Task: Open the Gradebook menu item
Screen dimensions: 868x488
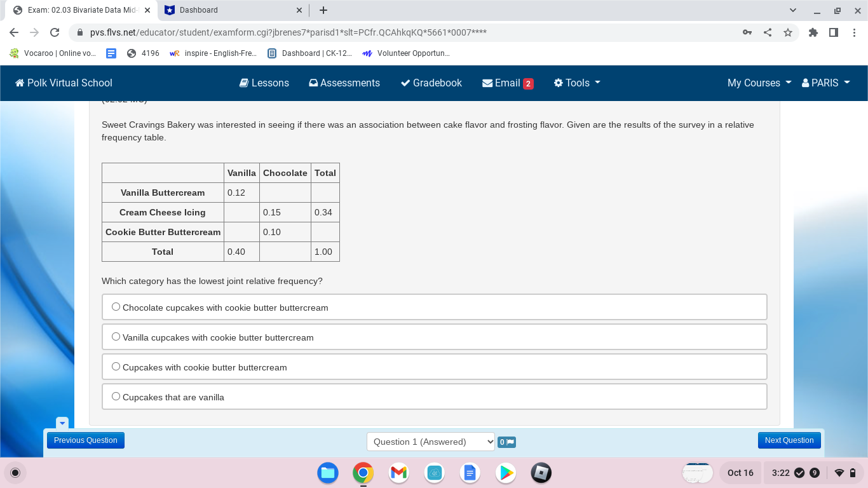Action: [x=431, y=83]
